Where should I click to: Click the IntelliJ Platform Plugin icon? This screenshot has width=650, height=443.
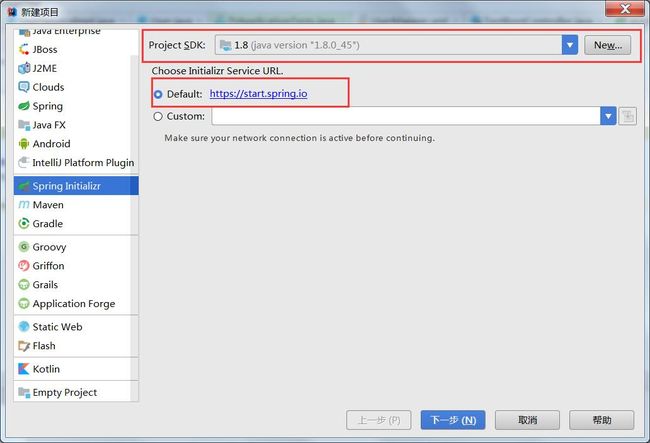24,162
